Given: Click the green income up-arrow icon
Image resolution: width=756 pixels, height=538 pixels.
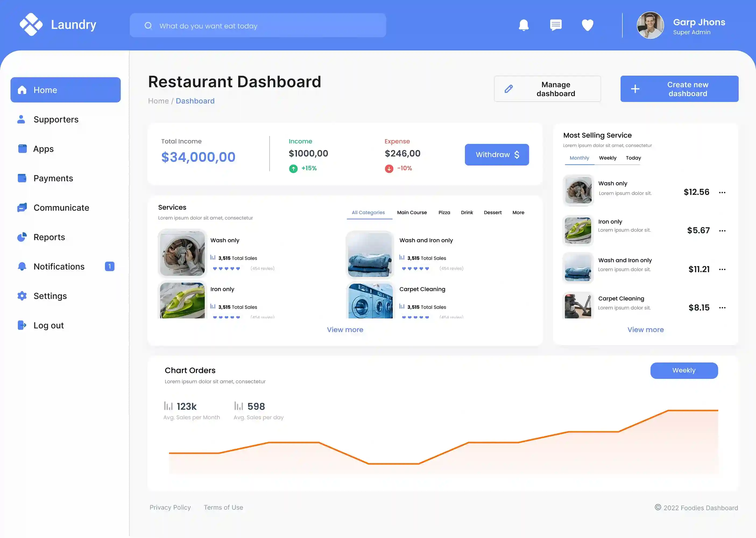Looking at the screenshot, I should coord(293,169).
